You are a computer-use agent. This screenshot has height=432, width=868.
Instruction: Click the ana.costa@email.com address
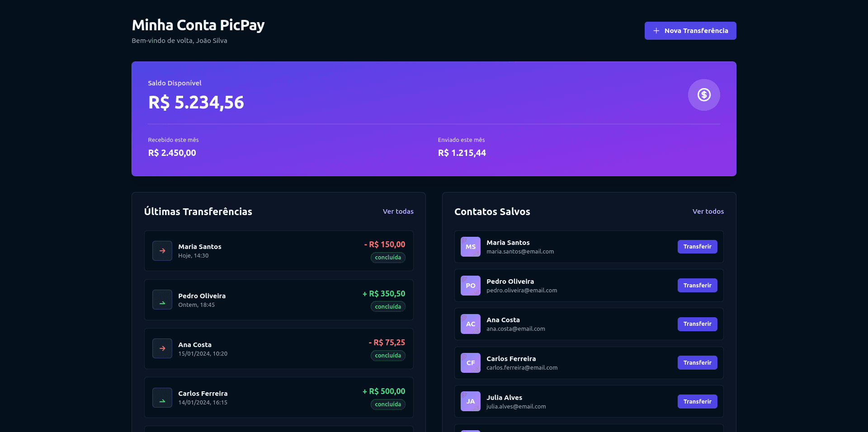click(516, 329)
